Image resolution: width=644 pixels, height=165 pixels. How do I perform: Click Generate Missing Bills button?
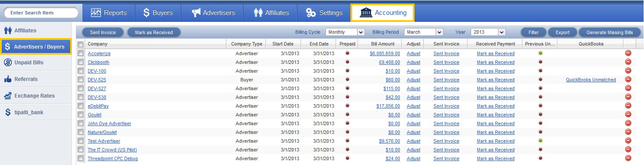pos(609,32)
